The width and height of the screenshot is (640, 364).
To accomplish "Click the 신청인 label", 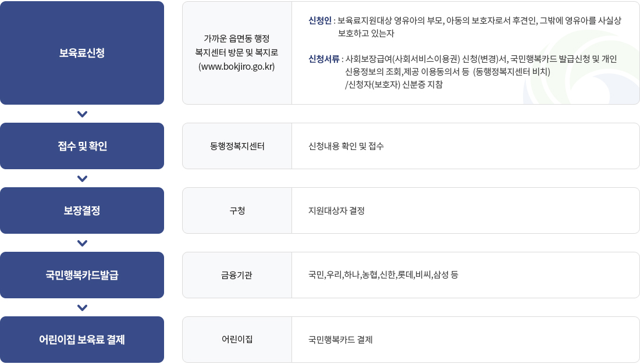I will 320,20.
